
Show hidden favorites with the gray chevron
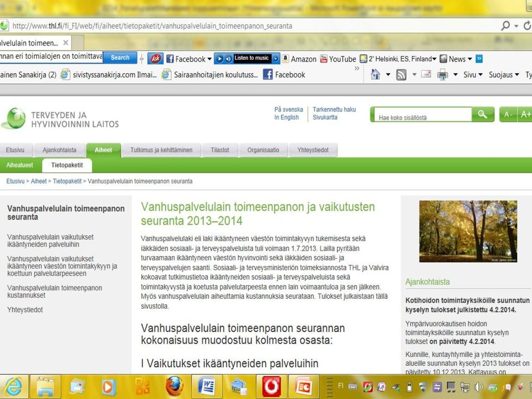(x=356, y=69)
